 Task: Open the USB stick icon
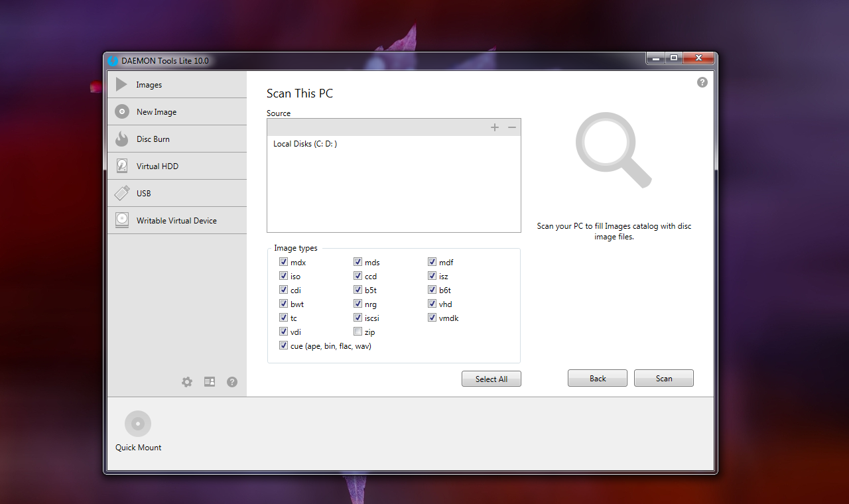click(x=121, y=193)
